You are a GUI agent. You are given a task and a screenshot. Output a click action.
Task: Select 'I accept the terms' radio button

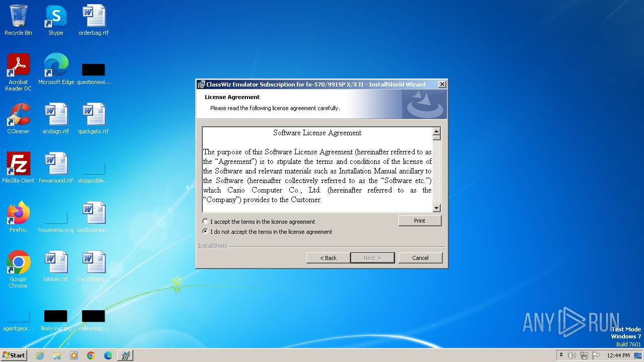pos(205,221)
